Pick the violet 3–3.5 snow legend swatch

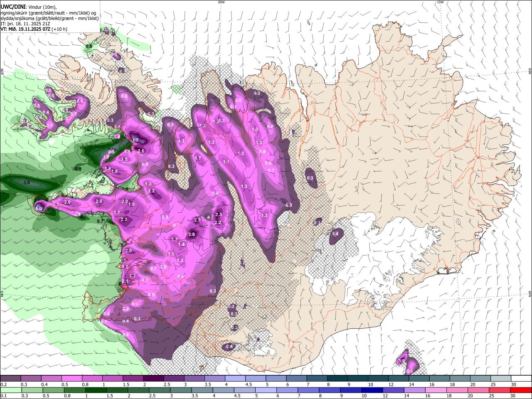194,379
